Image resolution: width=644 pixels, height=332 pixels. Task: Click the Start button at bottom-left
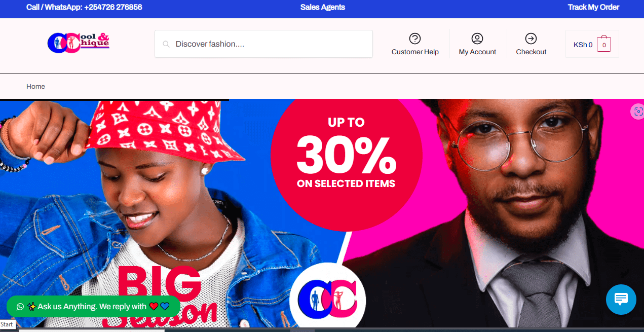click(7, 324)
